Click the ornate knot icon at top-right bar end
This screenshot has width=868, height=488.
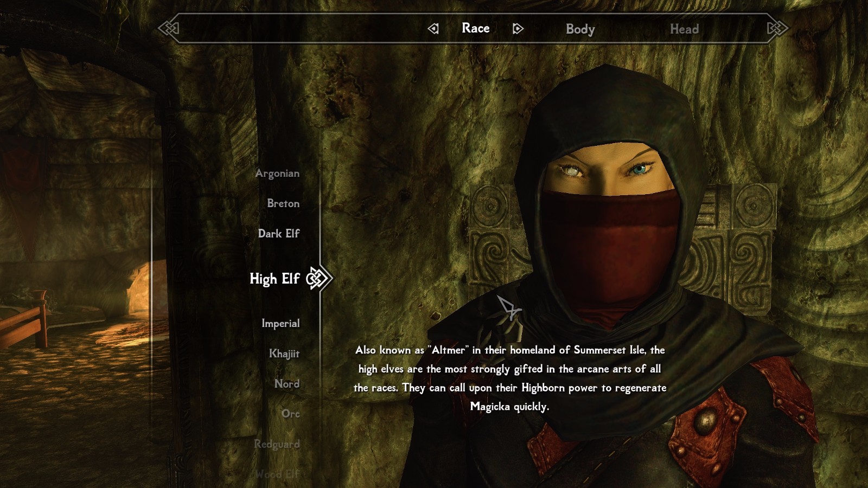(777, 28)
